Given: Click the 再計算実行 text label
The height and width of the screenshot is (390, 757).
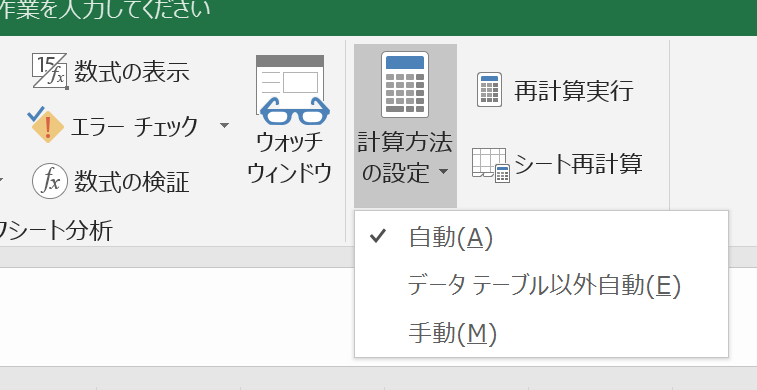Looking at the screenshot, I should [x=574, y=90].
